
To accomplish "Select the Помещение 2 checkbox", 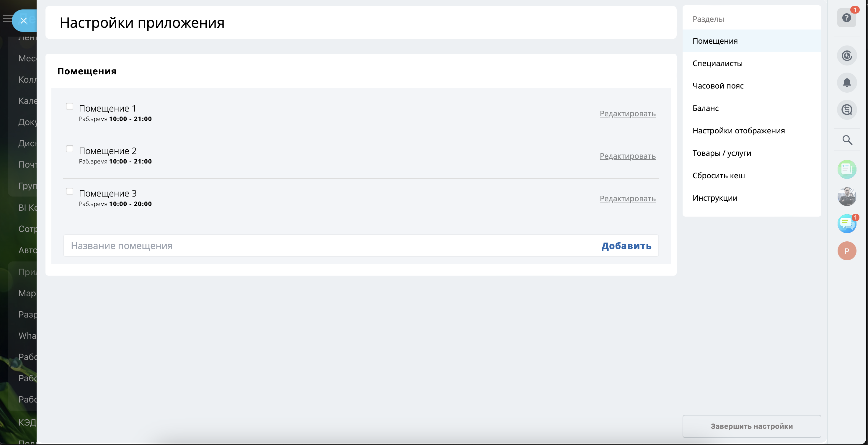I will 70,149.
